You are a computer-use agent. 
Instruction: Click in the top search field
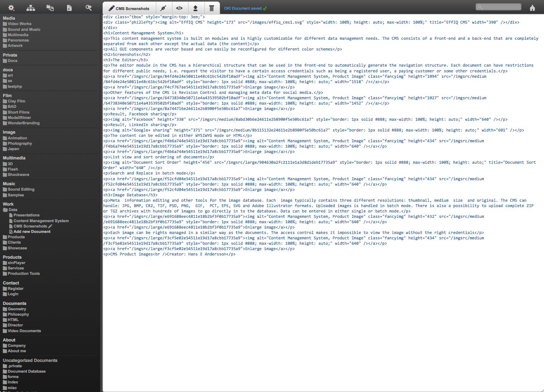[498, 7]
